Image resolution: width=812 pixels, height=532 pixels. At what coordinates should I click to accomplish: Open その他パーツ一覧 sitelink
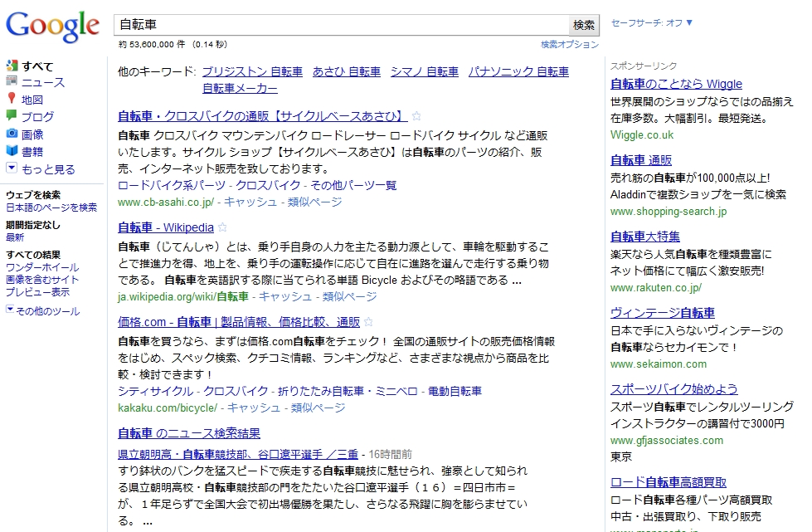click(353, 185)
